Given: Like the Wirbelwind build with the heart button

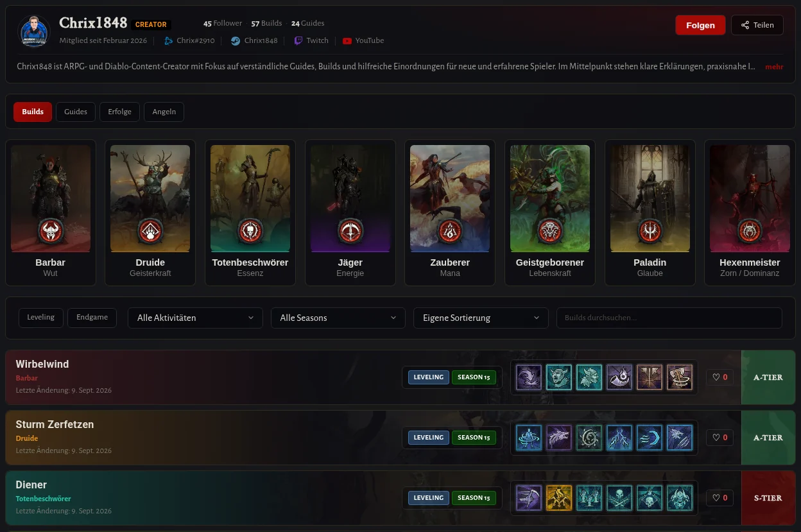Looking at the screenshot, I should point(719,377).
